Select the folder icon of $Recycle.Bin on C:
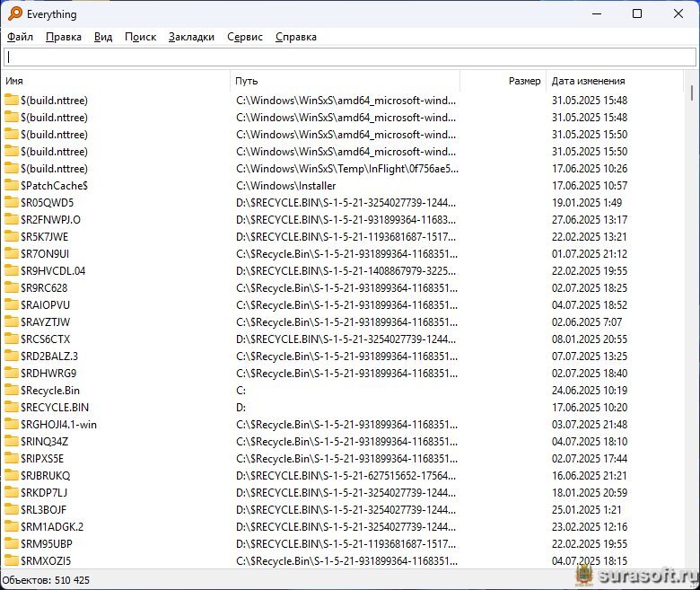The image size is (700, 590). click(12, 390)
